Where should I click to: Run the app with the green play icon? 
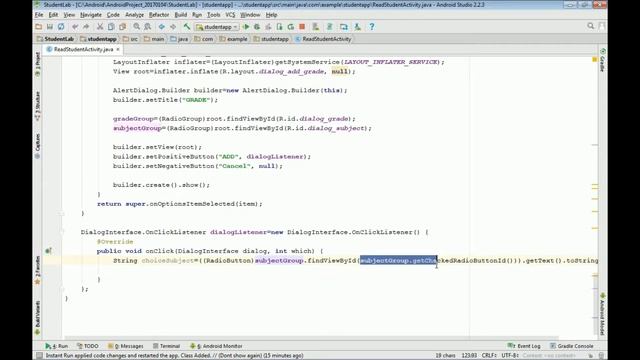pos(246,27)
